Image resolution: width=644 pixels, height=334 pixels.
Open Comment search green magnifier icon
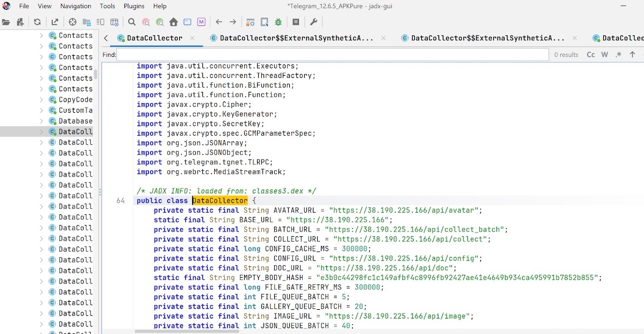tap(159, 22)
